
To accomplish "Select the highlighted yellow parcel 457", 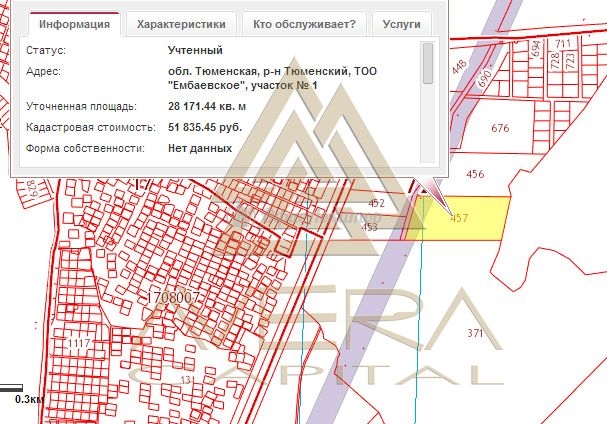I will point(459,218).
